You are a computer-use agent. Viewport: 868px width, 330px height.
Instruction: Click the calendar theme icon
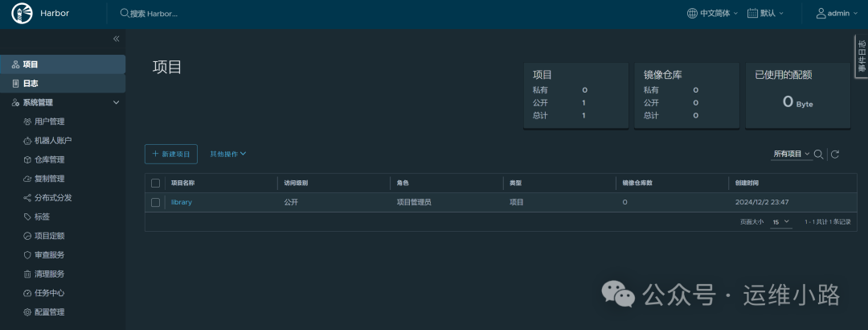coord(752,14)
